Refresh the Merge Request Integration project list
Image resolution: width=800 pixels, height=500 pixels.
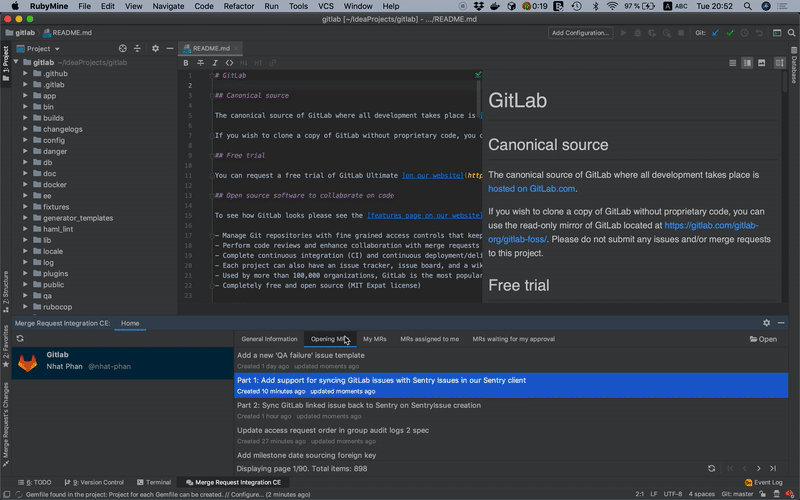pos(20,338)
